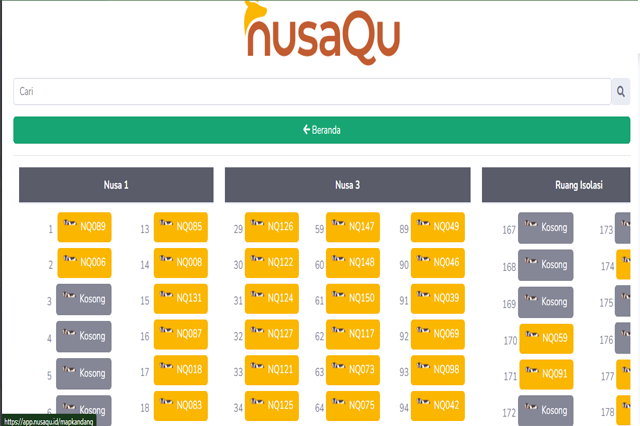The height and width of the screenshot is (426, 640).
Task: Click the cow icon on Kosong stall 167
Action: point(531,224)
